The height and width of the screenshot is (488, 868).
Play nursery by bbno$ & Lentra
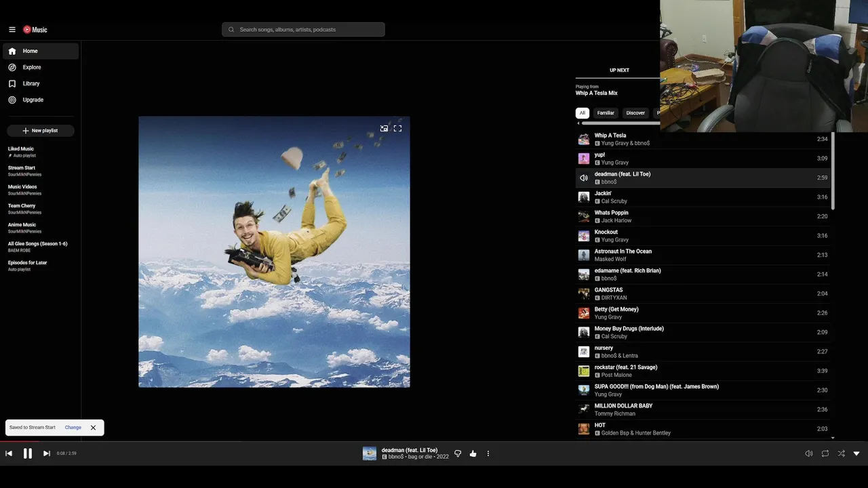pos(703,352)
